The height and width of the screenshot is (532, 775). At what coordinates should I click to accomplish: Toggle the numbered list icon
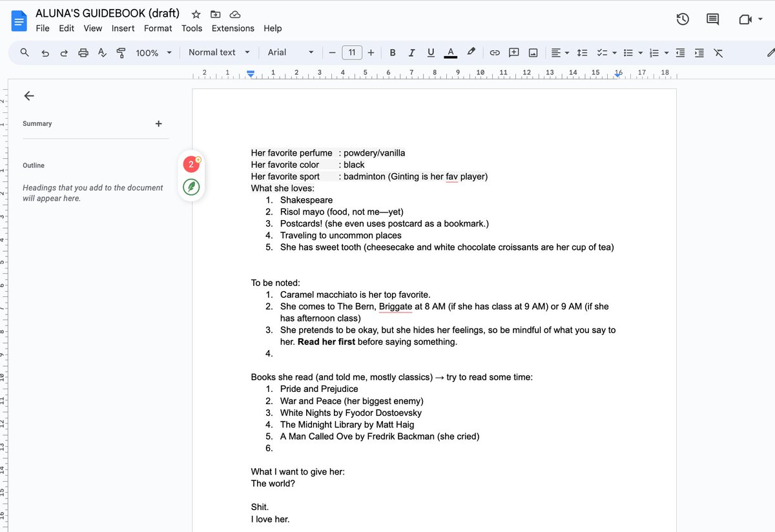tap(654, 53)
